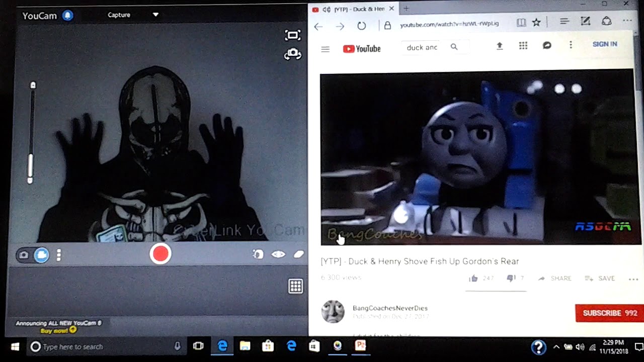Screen dimensions: 644x362
Task: Close the YTP Duck & Henry tab
Action: tap(391, 9)
